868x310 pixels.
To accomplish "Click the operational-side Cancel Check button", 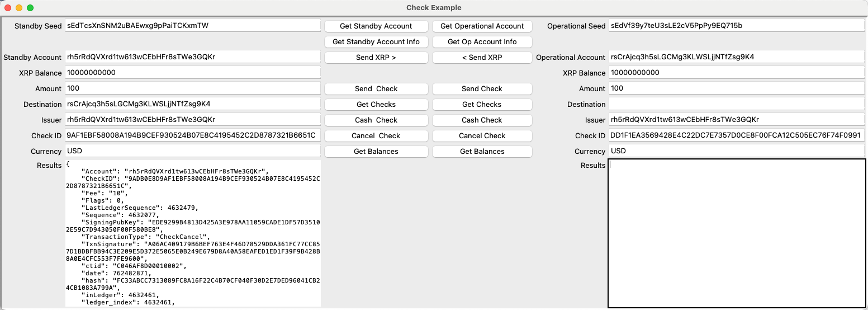I will click(482, 135).
